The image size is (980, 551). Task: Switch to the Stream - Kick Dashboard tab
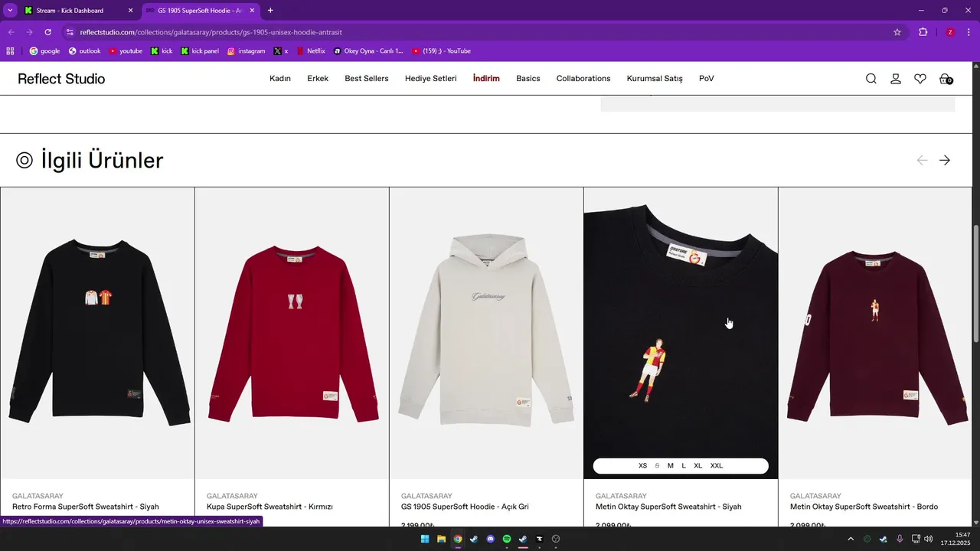[77, 11]
